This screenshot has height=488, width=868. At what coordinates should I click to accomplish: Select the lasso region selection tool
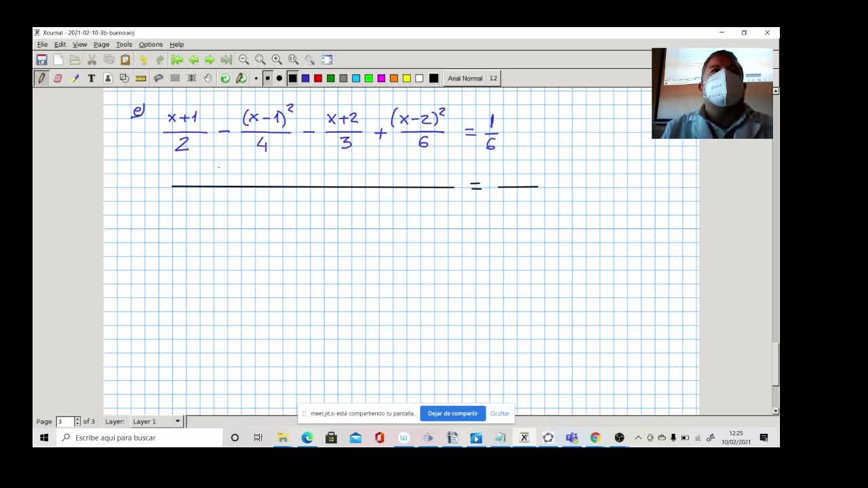pyautogui.click(x=158, y=79)
